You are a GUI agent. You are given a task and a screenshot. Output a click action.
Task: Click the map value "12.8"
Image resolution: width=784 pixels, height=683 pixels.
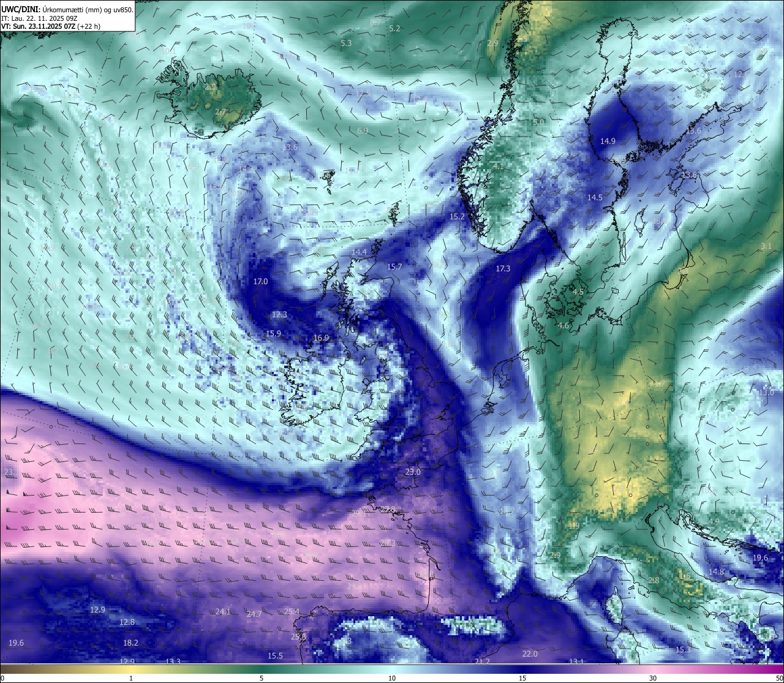click(x=127, y=622)
